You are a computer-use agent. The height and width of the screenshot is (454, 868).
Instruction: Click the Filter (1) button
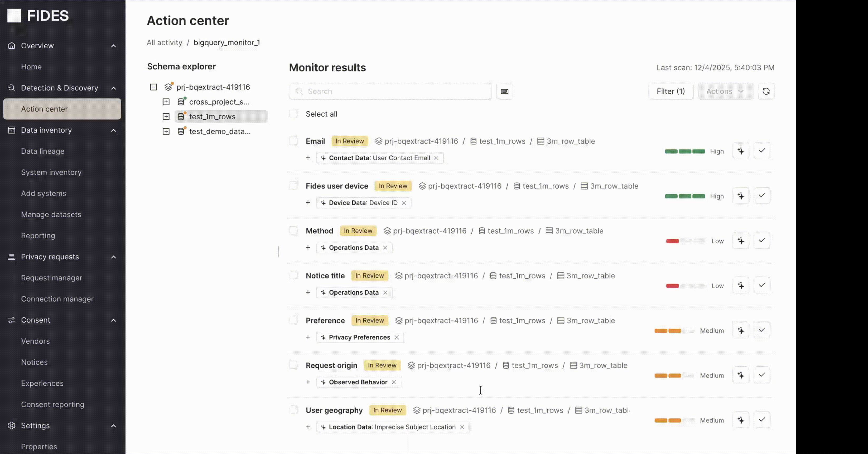point(670,91)
